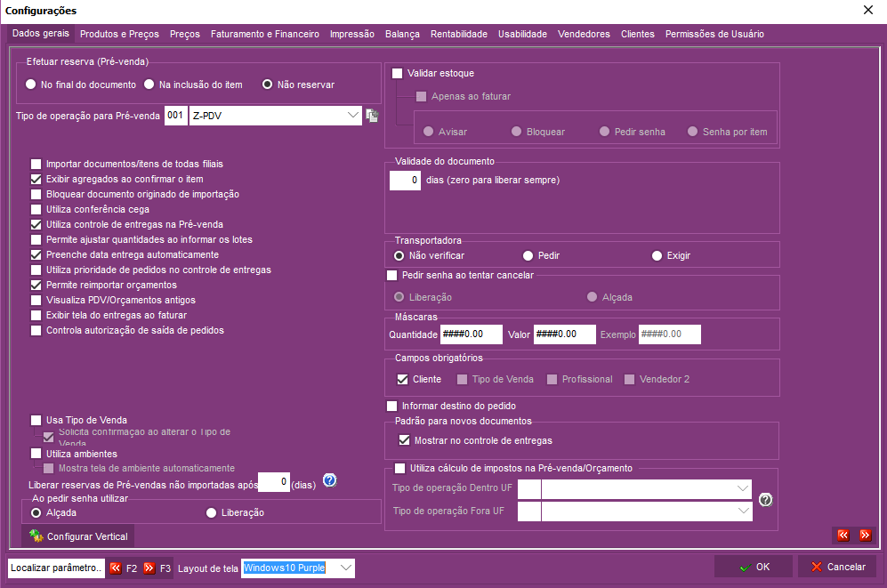The width and height of the screenshot is (887, 588).
Task: Enable Validar estoque checkbox
Action: point(398,74)
